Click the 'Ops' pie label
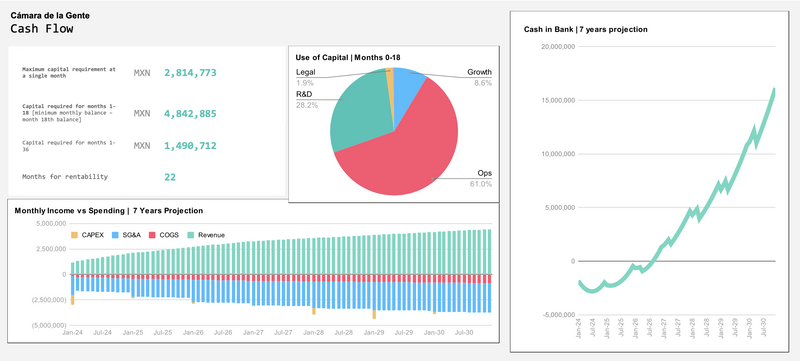The width and height of the screenshot is (800, 361). 485,173
